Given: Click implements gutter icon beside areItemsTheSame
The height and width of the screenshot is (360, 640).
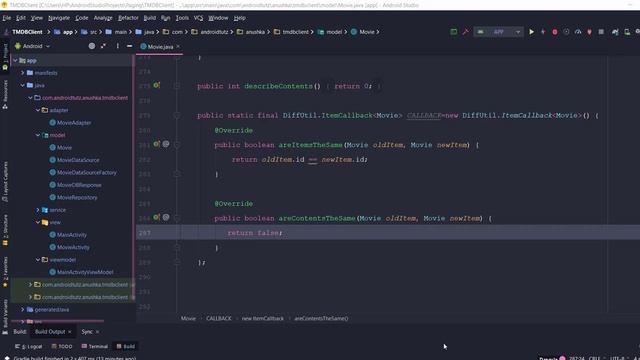Looking at the screenshot, I should pos(156,144).
